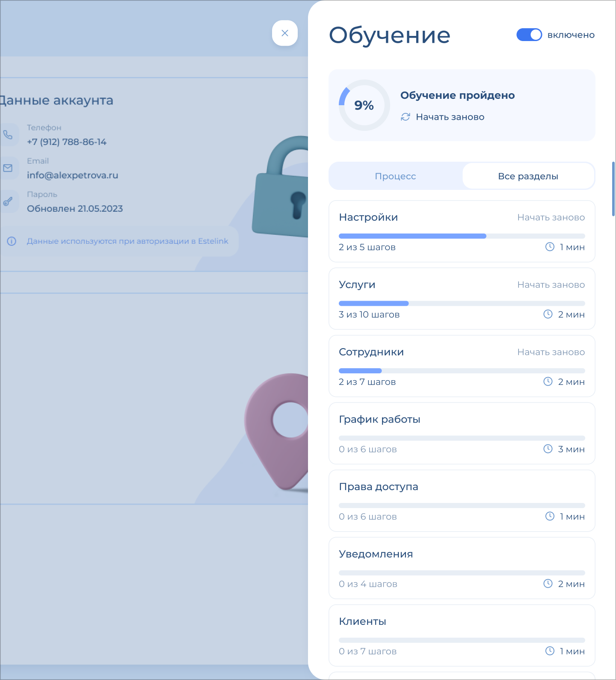Click the key icon beside Пароль
The height and width of the screenshot is (680, 616).
coord(8,201)
